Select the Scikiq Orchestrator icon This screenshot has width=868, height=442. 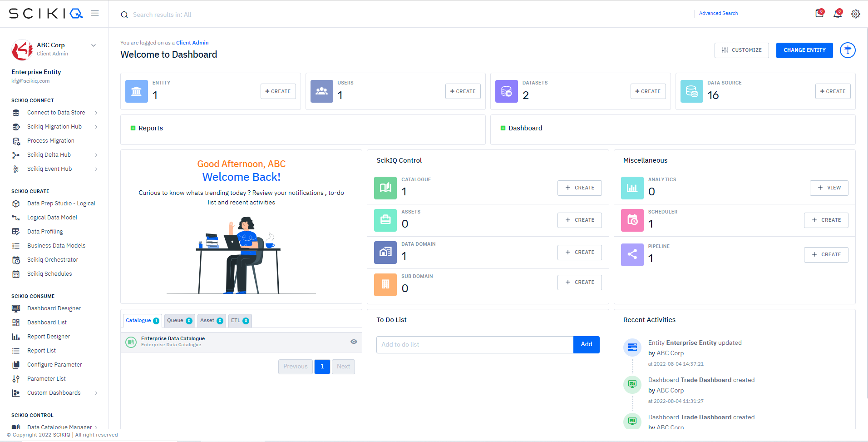click(16, 259)
